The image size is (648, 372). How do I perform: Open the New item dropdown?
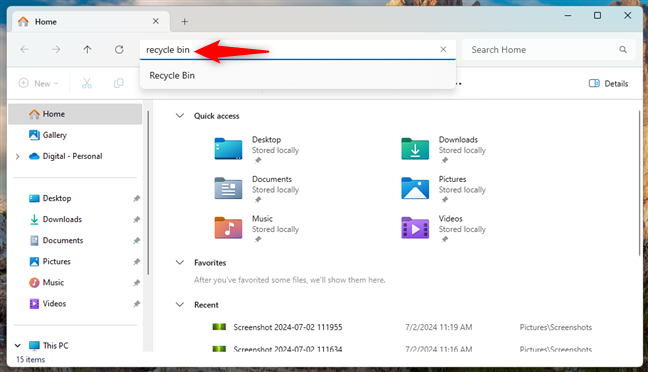[x=38, y=83]
